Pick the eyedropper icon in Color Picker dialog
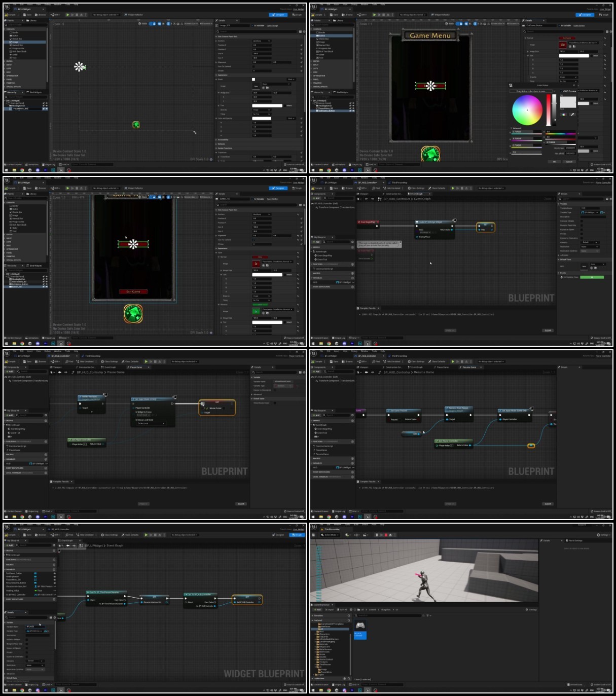 coord(572,115)
